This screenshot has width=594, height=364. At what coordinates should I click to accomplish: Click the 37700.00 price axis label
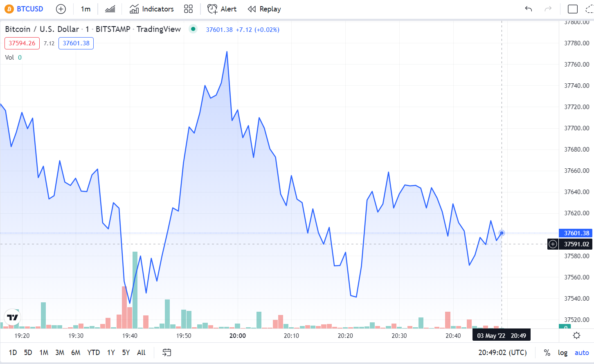577,128
